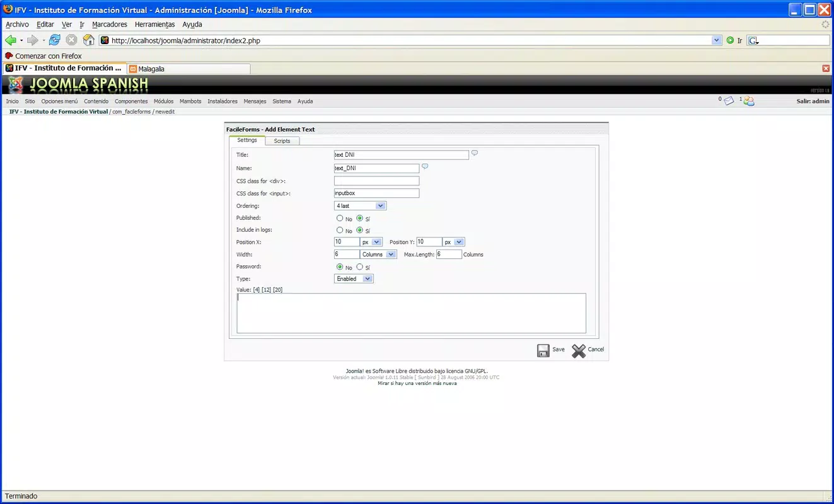834x504 pixels.
Task: Click the green Ir go icon
Action: tap(730, 40)
